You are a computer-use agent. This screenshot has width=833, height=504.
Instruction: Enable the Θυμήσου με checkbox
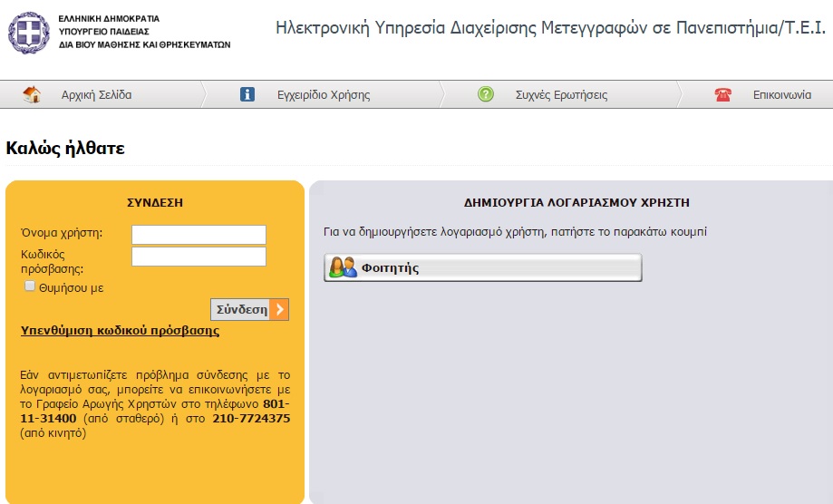[x=30, y=286]
